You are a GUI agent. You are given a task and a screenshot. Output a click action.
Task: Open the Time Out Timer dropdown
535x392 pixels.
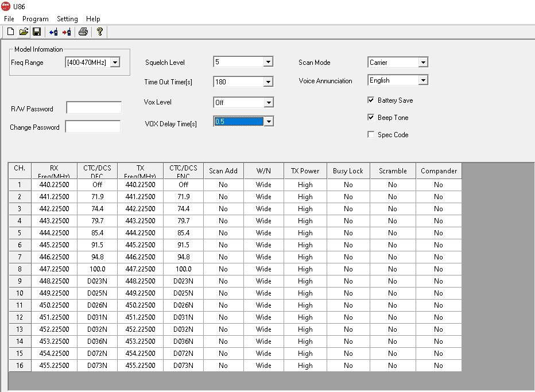(x=269, y=82)
